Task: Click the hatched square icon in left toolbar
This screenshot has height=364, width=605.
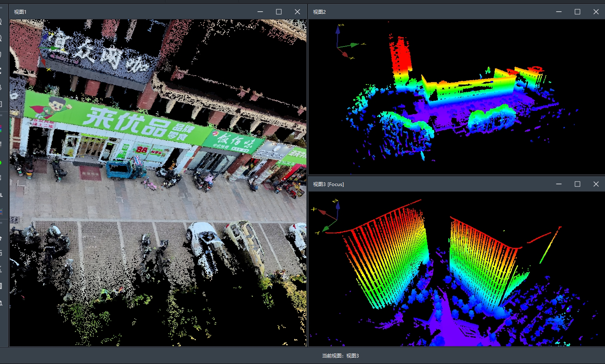Action: [1, 286]
